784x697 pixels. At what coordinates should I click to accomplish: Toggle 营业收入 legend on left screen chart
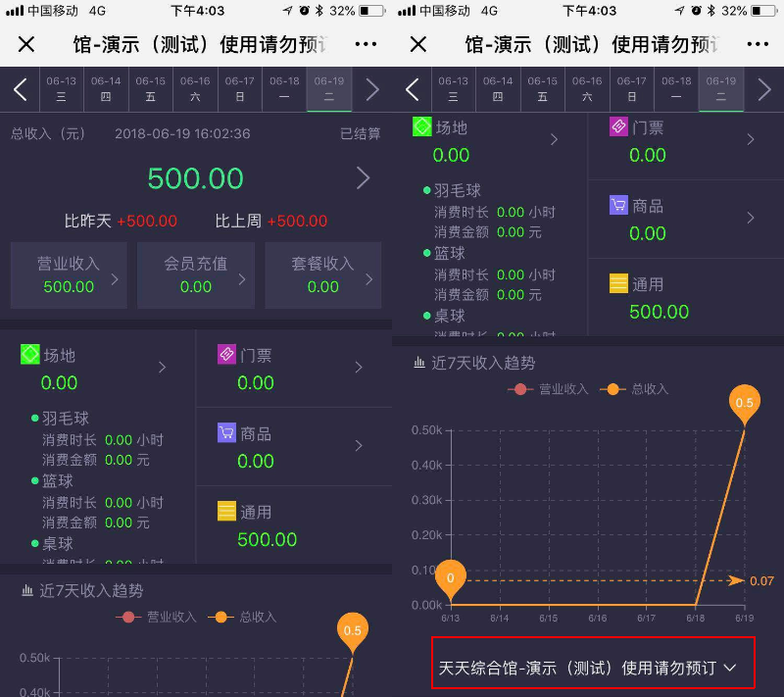click(156, 617)
